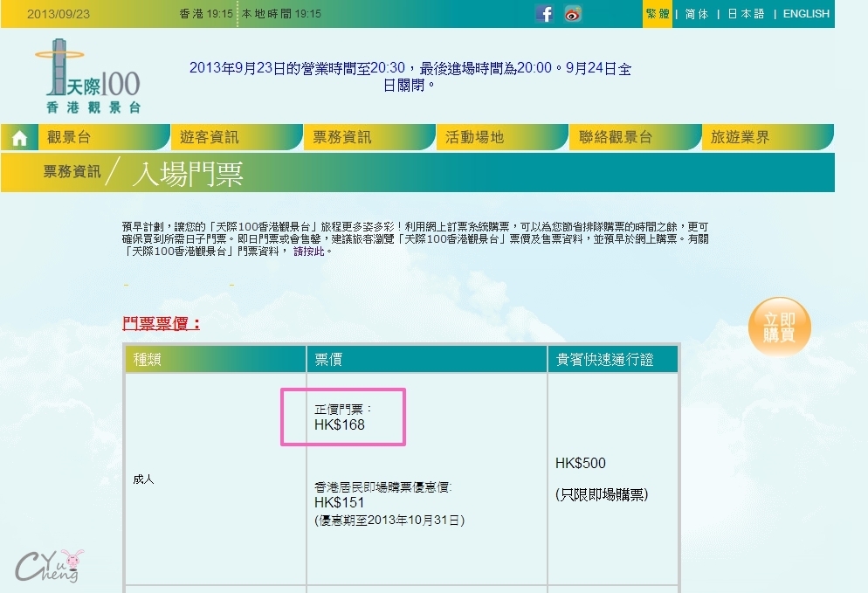
Task: Open the 票務資訊 menu
Action: (342, 137)
